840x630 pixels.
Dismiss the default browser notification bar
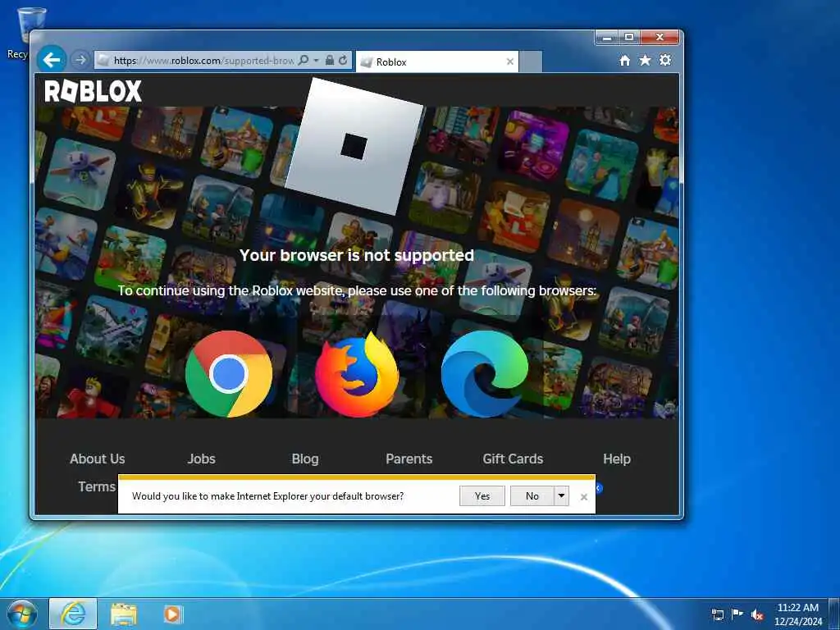point(584,497)
